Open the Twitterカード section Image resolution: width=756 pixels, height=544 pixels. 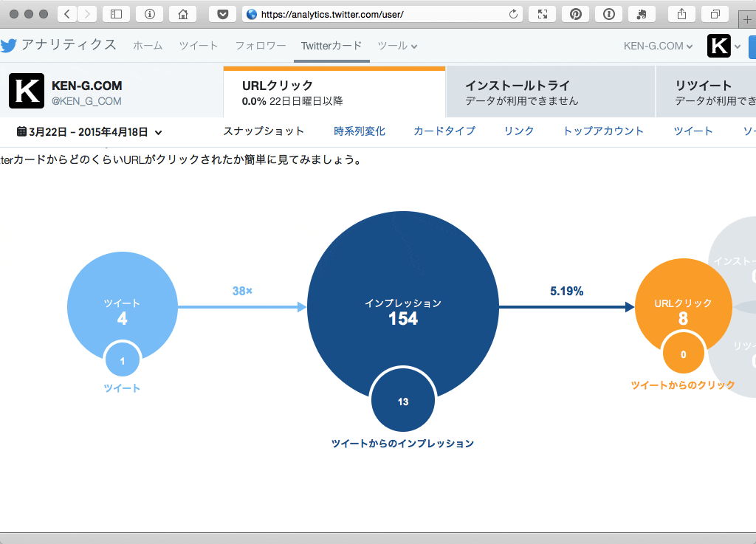(x=331, y=46)
